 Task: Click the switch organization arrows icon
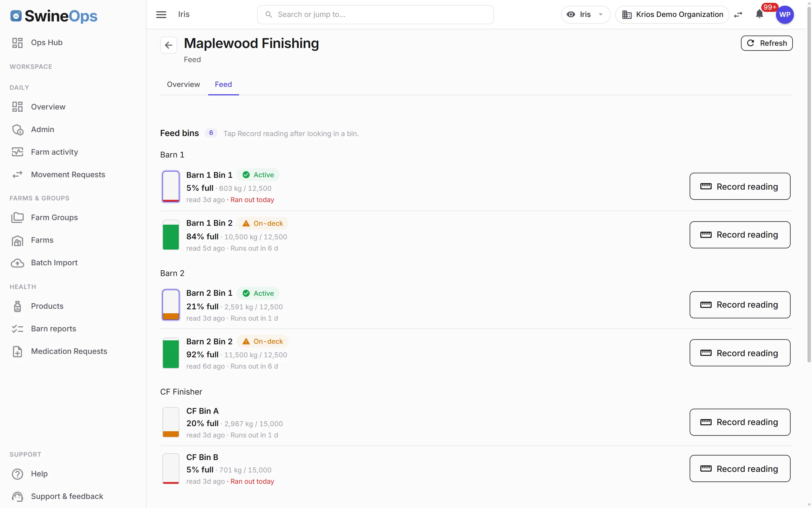pos(738,14)
